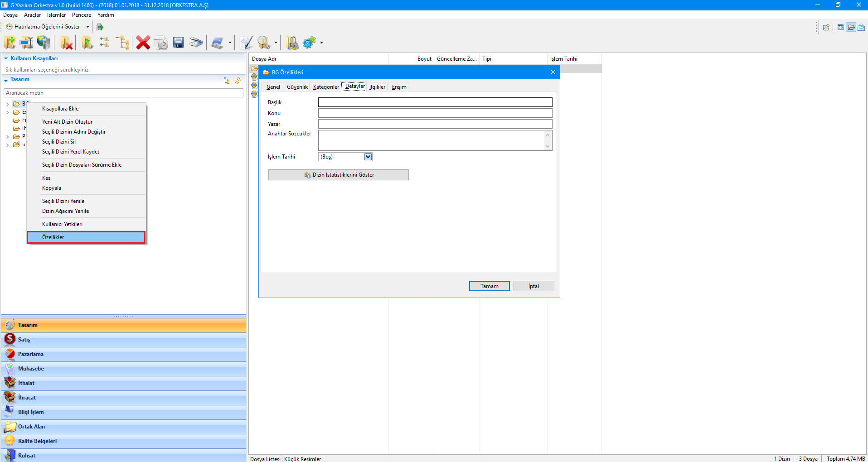Collapse the Kullanıcı Kısayolları section
This screenshot has height=462, width=868.
(6, 58)
